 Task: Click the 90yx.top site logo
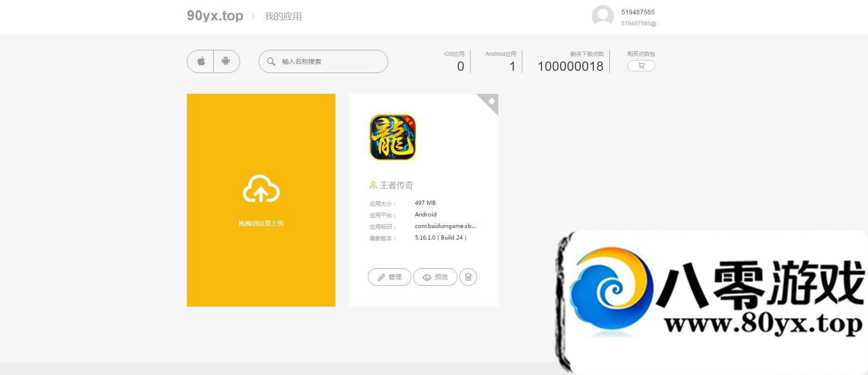tap(215, 16)
